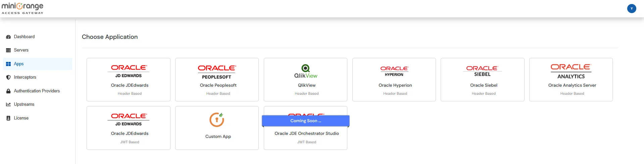Select the Custom App label
The height and width of the screenshot is (164, 644).
(218, 137)
